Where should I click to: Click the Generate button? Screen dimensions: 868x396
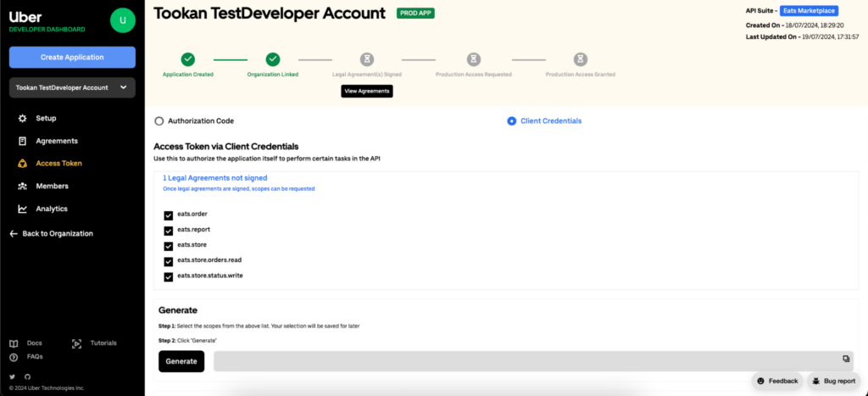pos(181,361)
